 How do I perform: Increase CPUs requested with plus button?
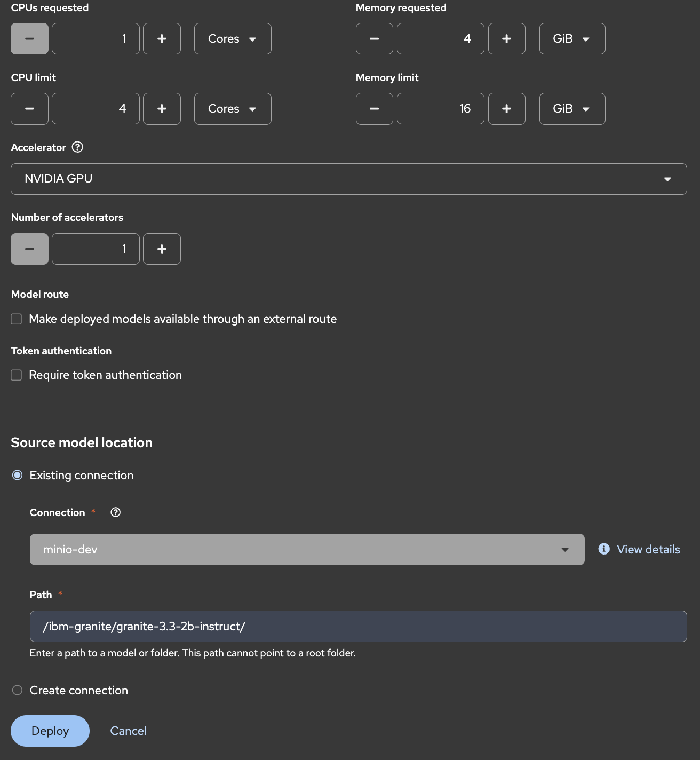(x=162, y=39)
